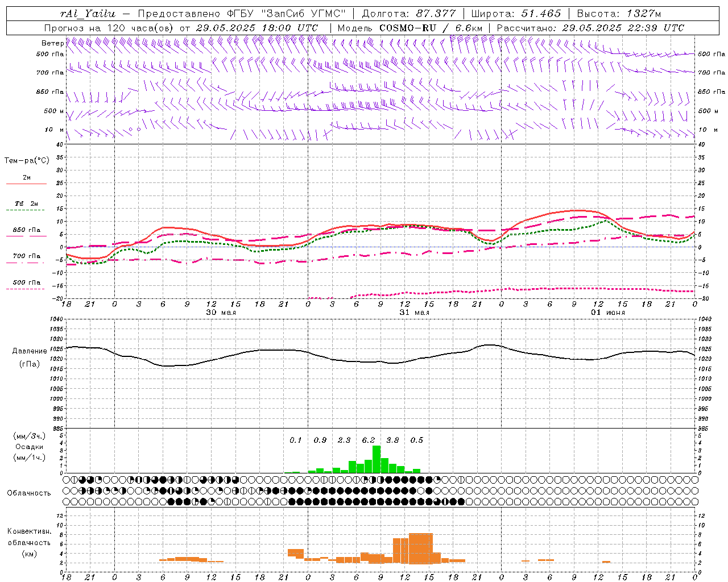The width and height of the screenshot is (728, 582).
Task: Click the red 2м legend line
Action: (x=26, y=184)
